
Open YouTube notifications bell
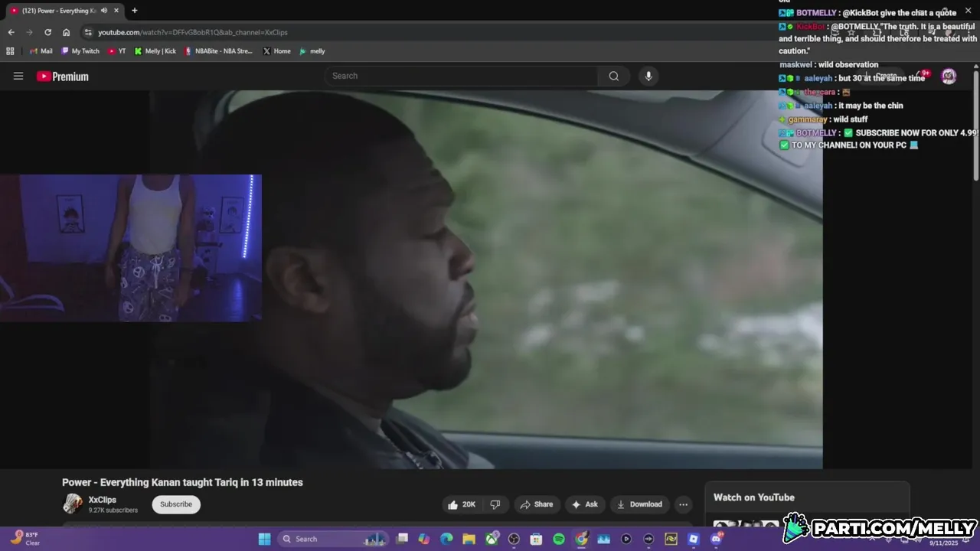(923, 76)
